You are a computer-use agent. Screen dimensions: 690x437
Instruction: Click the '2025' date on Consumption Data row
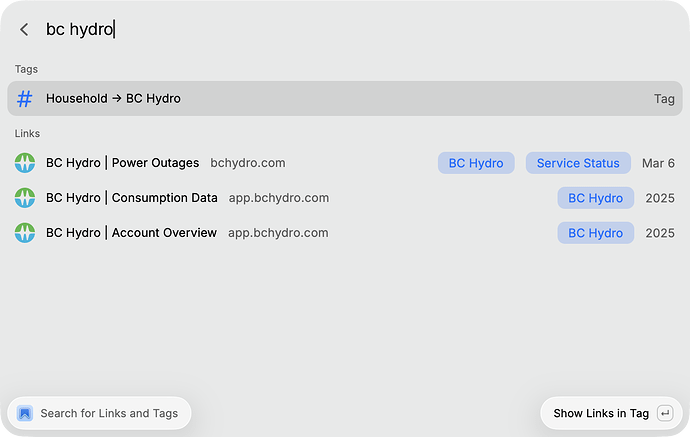pos(660,198)
